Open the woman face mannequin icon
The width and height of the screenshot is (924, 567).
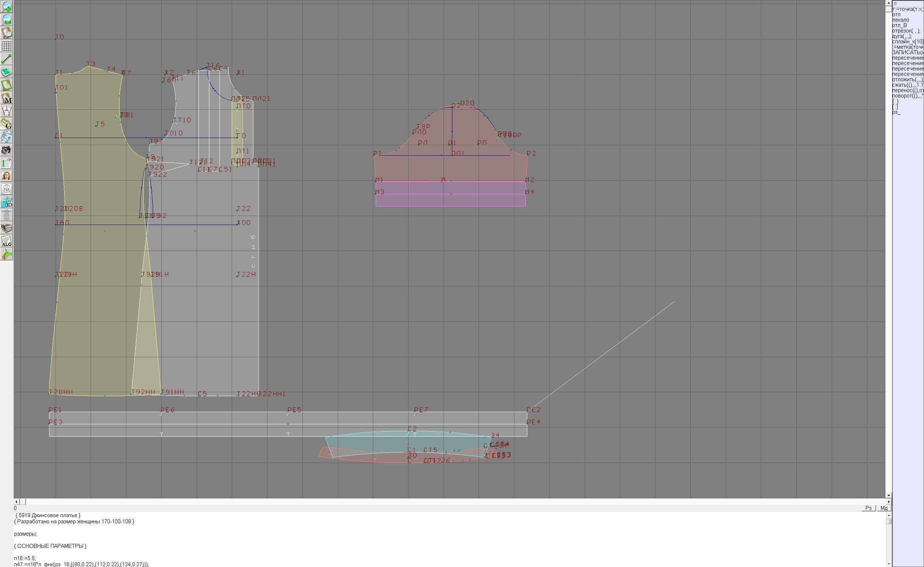pyautogui.click(x=7, y=176)
